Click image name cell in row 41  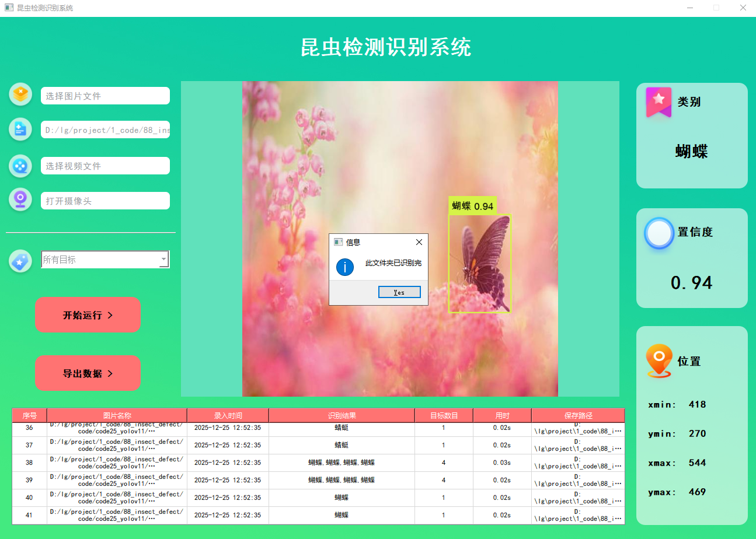click(117, 516)
